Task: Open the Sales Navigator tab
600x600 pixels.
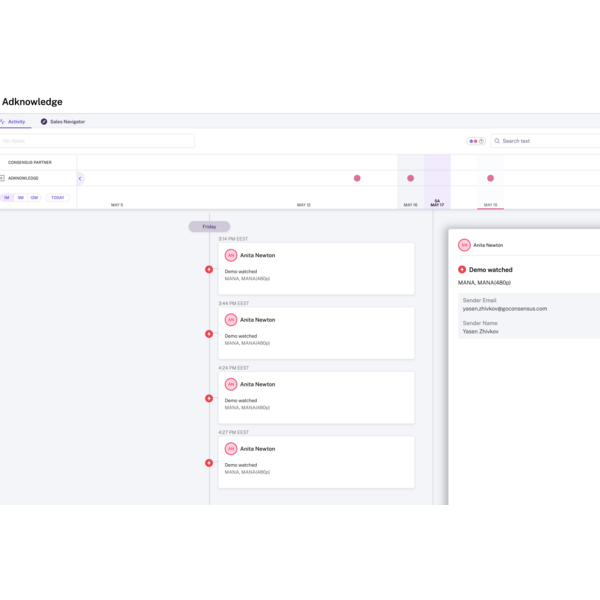Action: tap(67, 121)
